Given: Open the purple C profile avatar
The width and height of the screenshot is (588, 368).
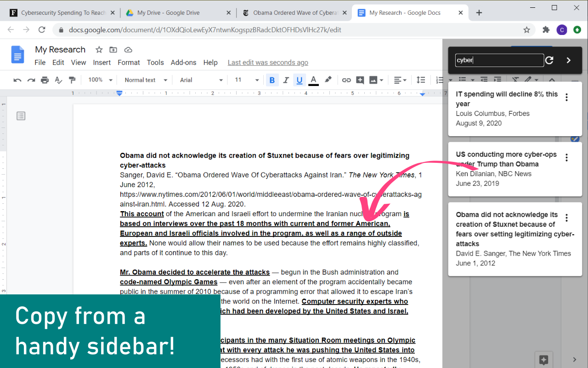Looking at the screenshot, I should click(562, 30).
